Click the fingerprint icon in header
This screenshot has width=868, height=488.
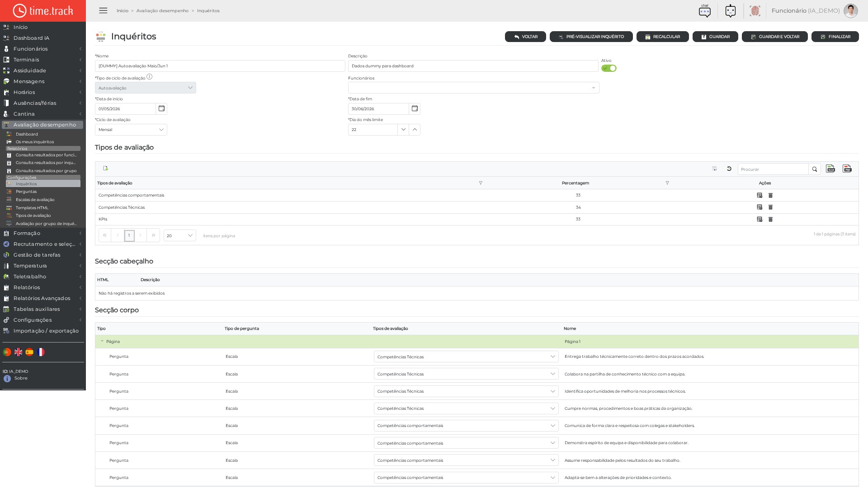coord(755,11)
